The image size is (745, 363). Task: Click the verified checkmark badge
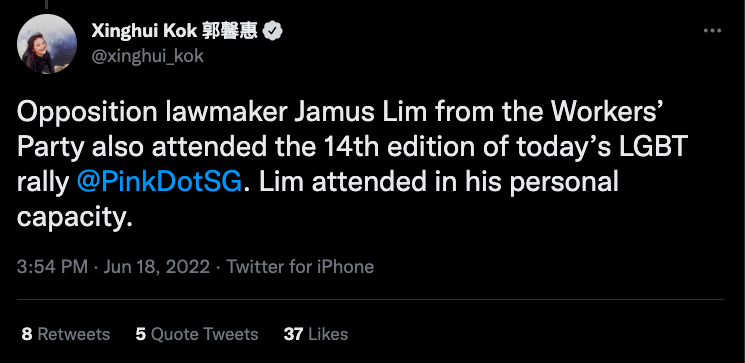pos(273,31)
